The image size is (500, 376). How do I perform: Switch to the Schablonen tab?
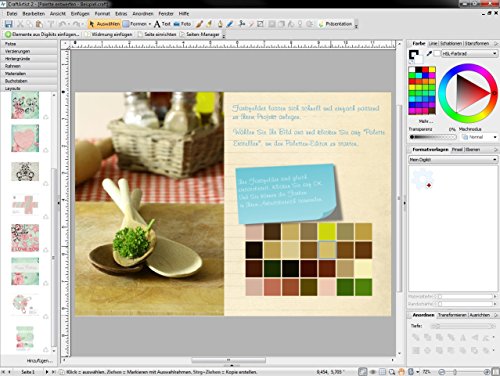451,44
